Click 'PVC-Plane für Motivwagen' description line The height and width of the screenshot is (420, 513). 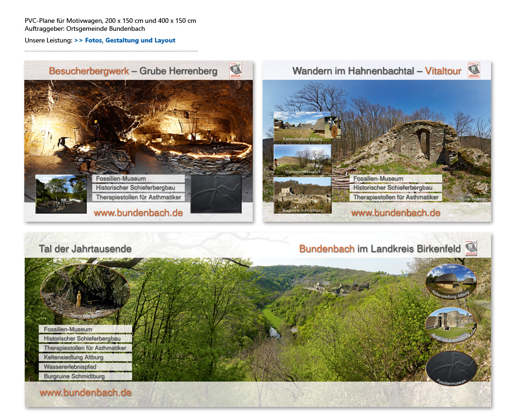point(110,21)
